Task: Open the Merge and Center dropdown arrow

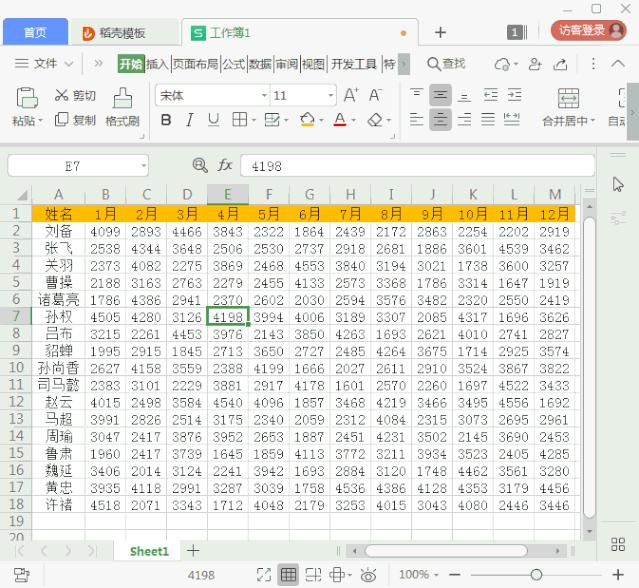Action: pyautogui.click(x=593, y=121)
